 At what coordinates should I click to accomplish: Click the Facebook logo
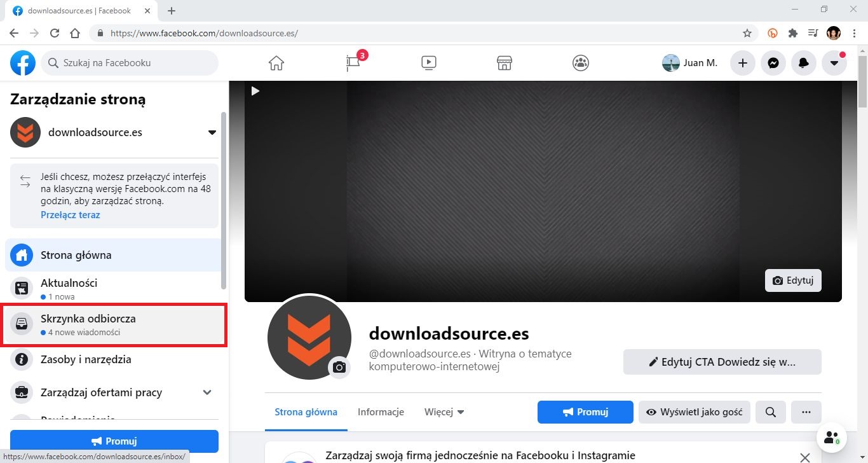(x=23, y=63)
